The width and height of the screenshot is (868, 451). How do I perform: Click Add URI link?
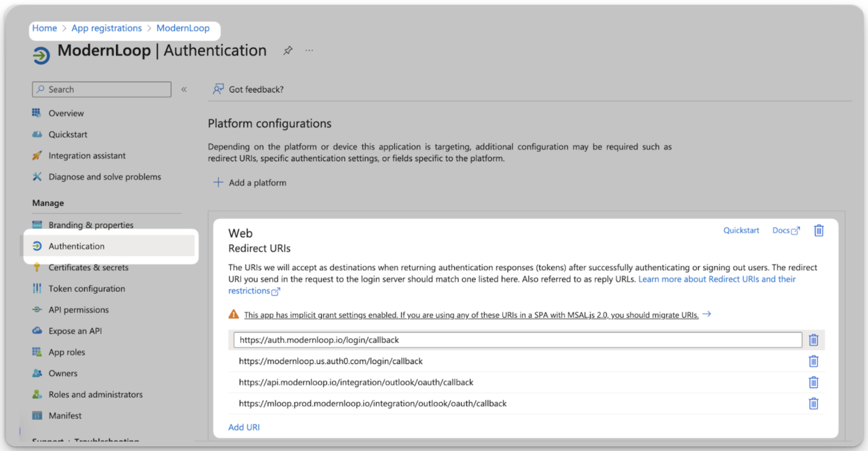[x=244, y=427]
